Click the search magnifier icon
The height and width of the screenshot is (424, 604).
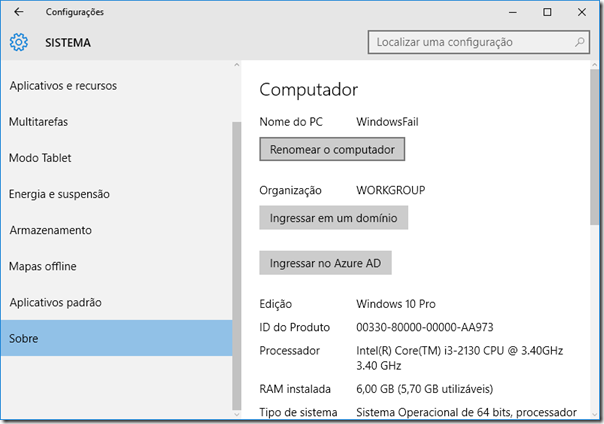pyautogui.click(x=579, y=42)
